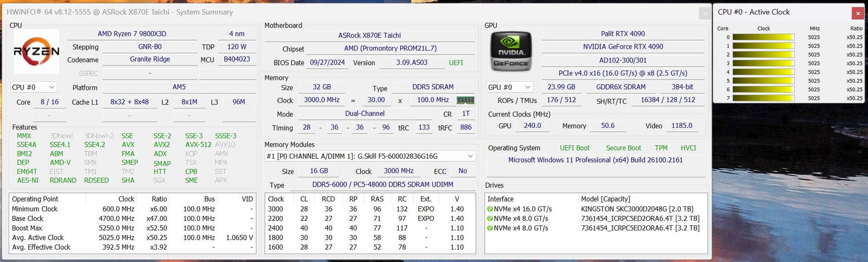Click the memory stick icon beside 100.0 MHz
This screenshot has width=868, height=262.
pyautogui.click(x=465, y=100)
